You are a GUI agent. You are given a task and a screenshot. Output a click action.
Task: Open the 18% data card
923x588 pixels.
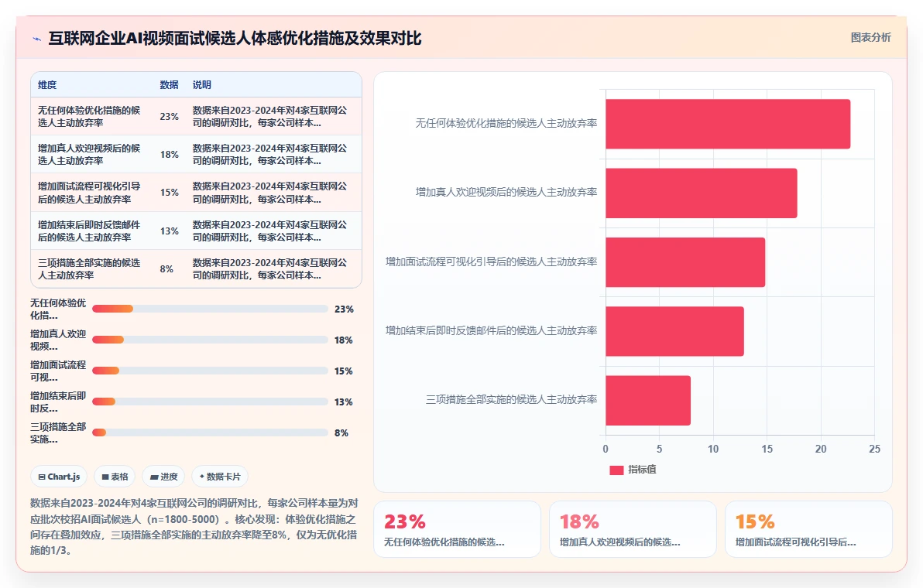(x=633, y=529)
